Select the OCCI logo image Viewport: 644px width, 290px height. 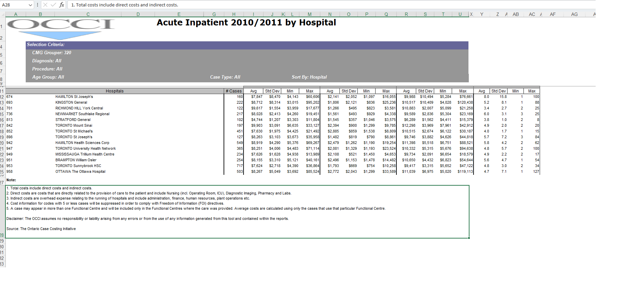61,29
